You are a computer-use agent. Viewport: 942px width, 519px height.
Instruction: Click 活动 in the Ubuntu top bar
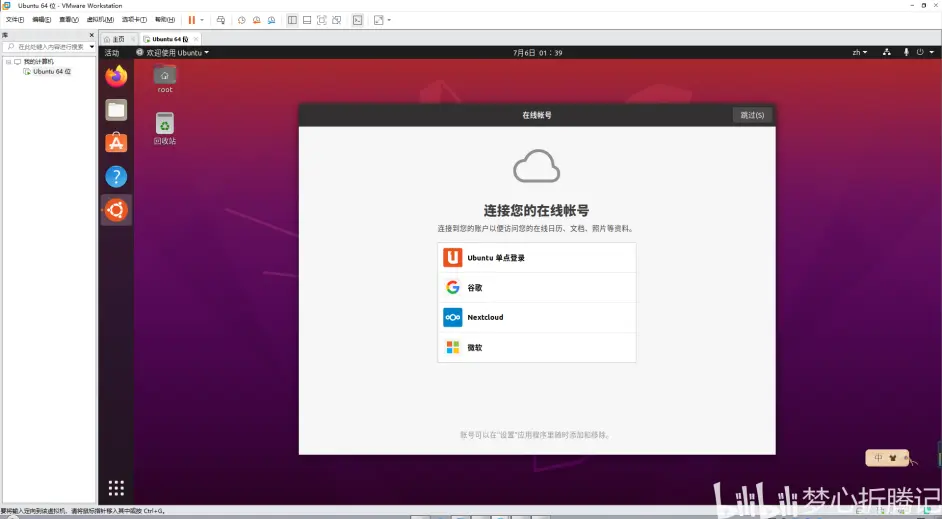tap(112, 53)
